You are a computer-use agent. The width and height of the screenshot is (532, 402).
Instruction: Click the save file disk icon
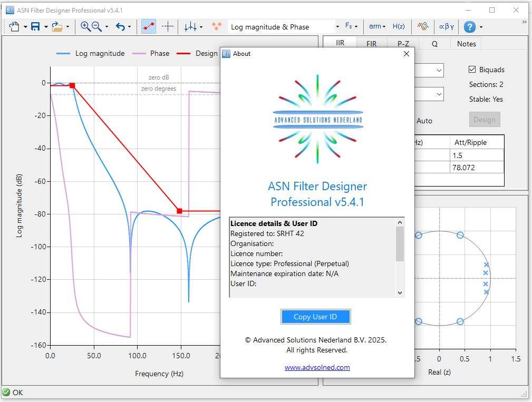click(35, 26)
